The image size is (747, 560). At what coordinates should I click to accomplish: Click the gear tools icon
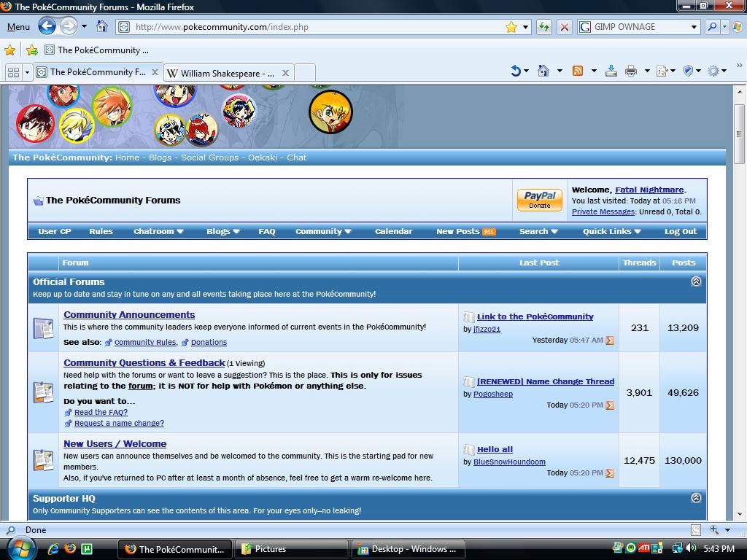(713, 71)
